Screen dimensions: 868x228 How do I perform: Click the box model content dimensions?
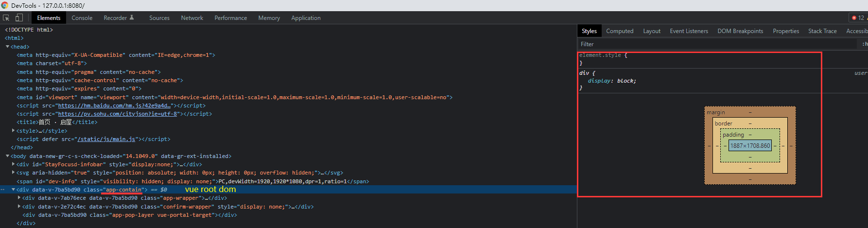(750, 145)
